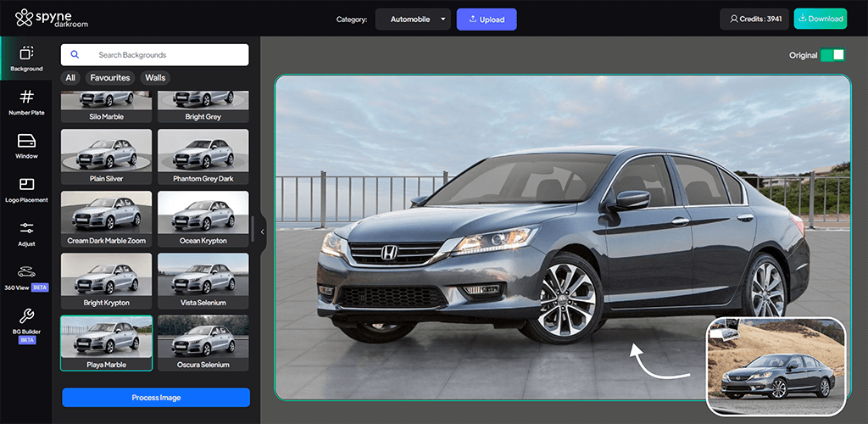Click the backgrounds list scrollbar
868x424 pixels.
coord(253,229)
